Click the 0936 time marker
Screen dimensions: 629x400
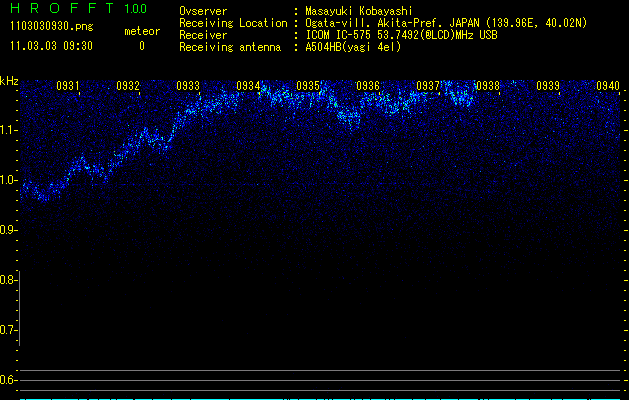tap(368, 85)
